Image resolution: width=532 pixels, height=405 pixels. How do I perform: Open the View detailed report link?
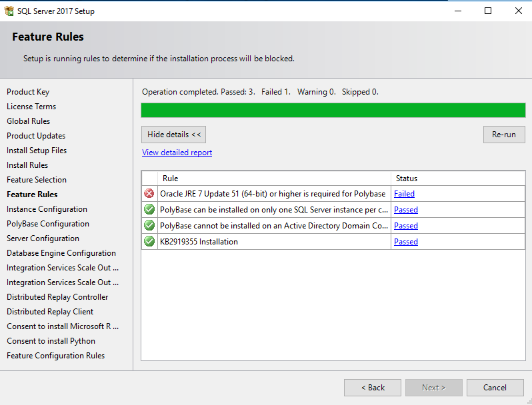[177, 152]
